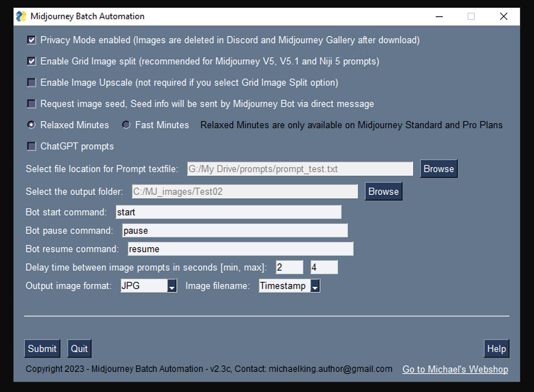
Task: Click Browse for the Prompt textfile
Action: coord(438,169)
